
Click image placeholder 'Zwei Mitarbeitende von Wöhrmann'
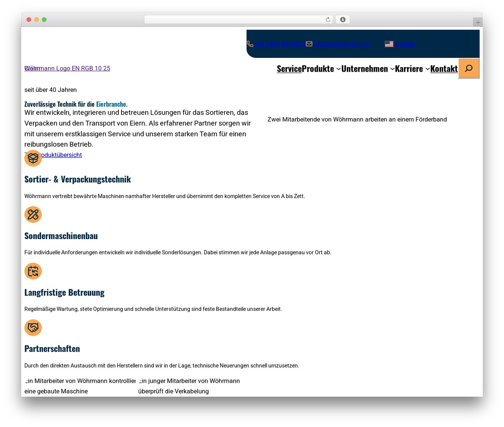(357, 119)
